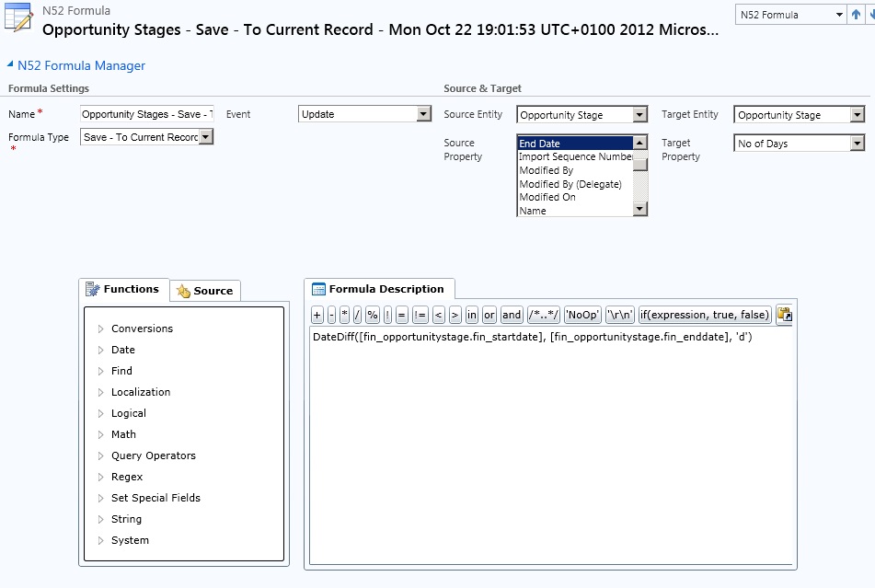The height and width of the screenshot is (588, 875).
Task: Insert the plus operator
Action: click(x=317, y=315)
